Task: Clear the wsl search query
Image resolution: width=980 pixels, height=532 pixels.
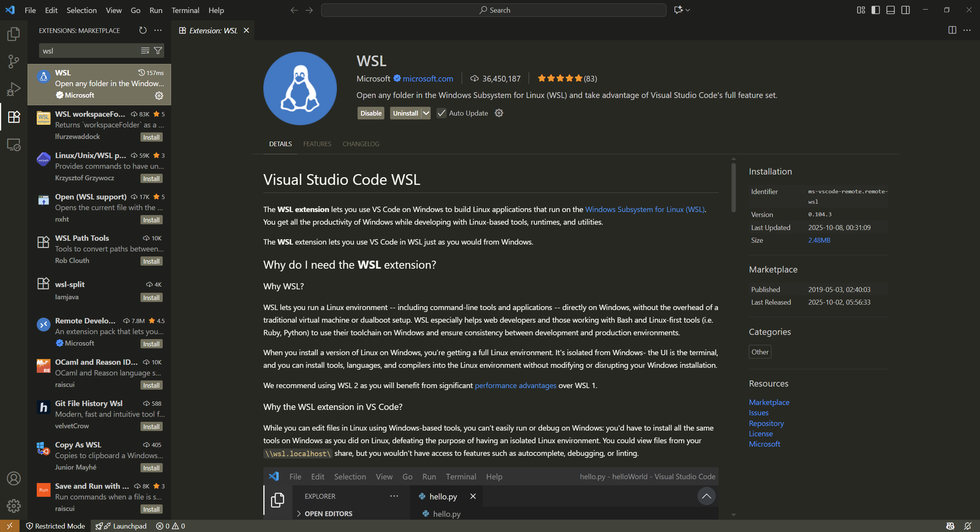Action: 145,50
